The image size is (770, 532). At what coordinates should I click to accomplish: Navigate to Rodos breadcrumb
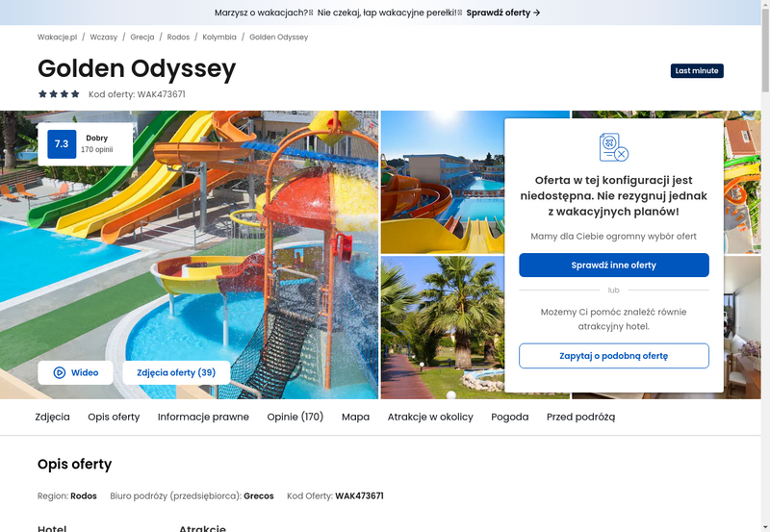(178, 37)
